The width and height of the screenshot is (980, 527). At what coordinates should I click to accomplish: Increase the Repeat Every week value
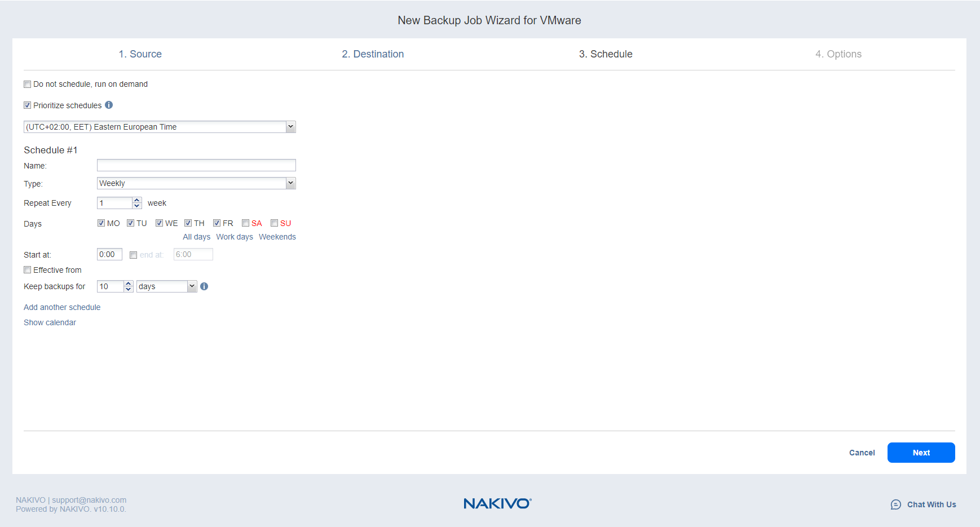tap(137, 200)
